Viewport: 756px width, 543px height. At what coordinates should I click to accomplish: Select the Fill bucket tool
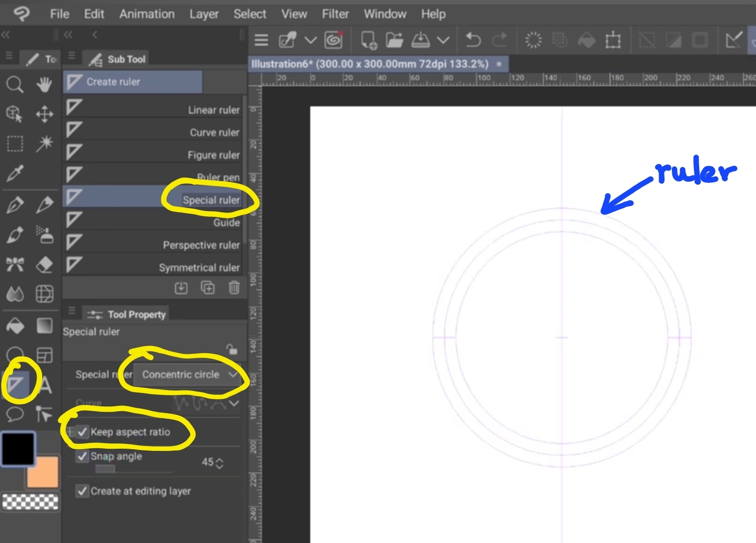click(x=15, y=326)
